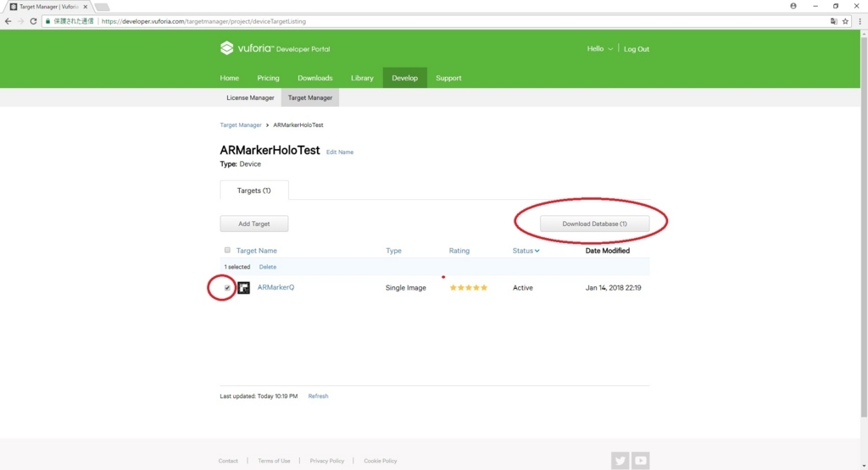This screenshot has width=868, height=470.
Task: Open the Twitter icon in footer
Action: point(620,460)
